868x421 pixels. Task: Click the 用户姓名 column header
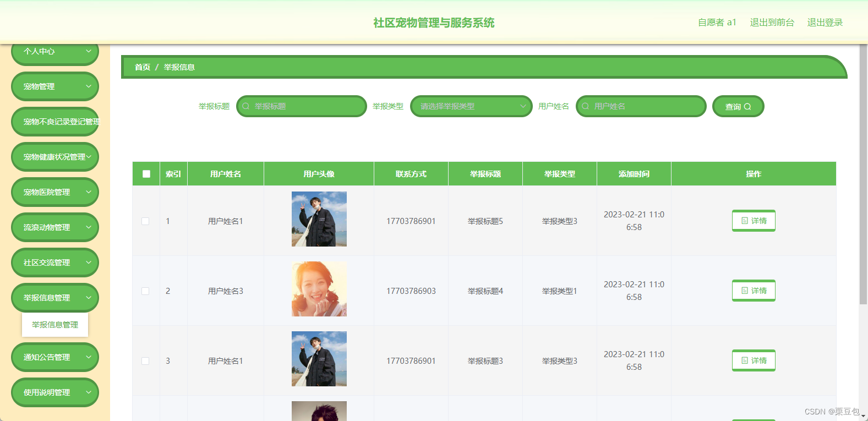pyautogui.click(x=226, y=174)
